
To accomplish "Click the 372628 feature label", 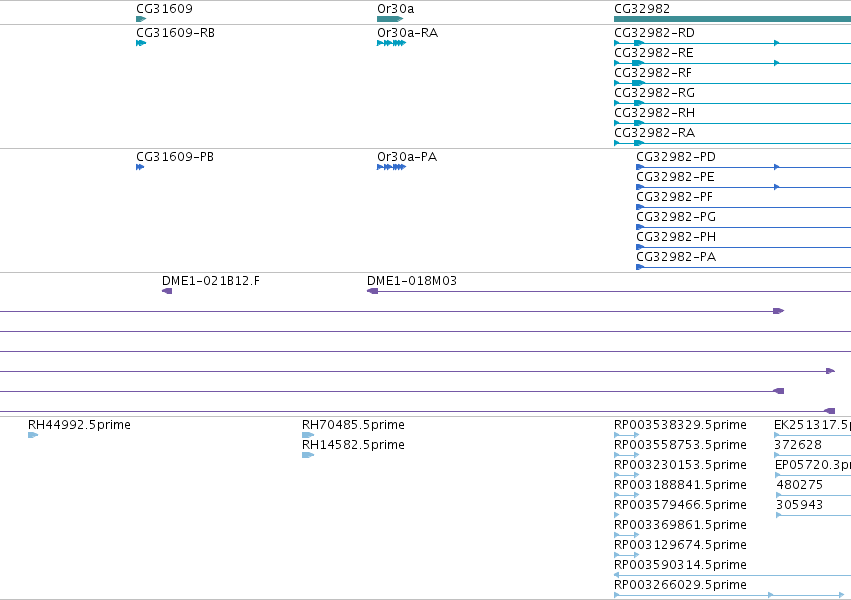I will coord(798,445).
